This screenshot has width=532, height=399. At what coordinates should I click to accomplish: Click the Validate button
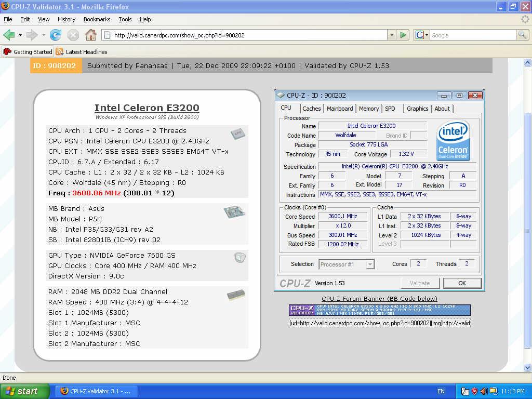tap(420, 283)
